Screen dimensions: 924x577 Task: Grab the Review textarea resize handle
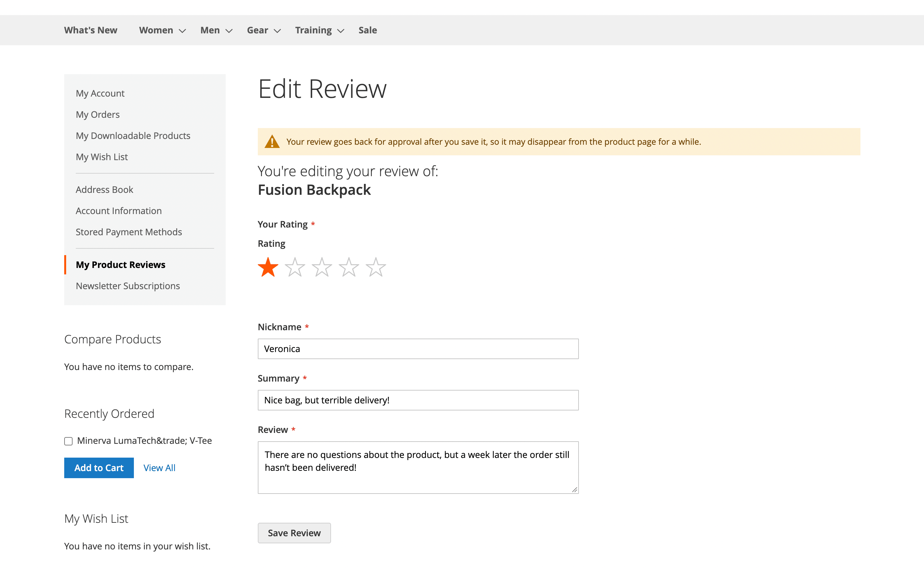pos(575,490)
